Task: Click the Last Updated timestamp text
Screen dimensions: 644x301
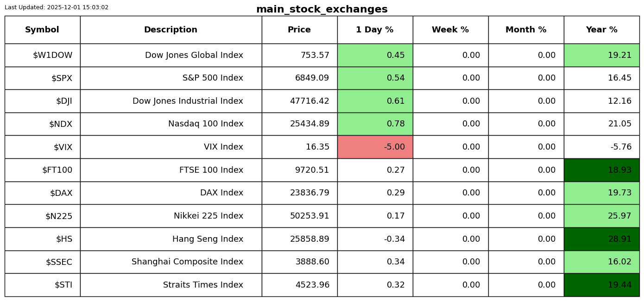Action: point(57,7)
